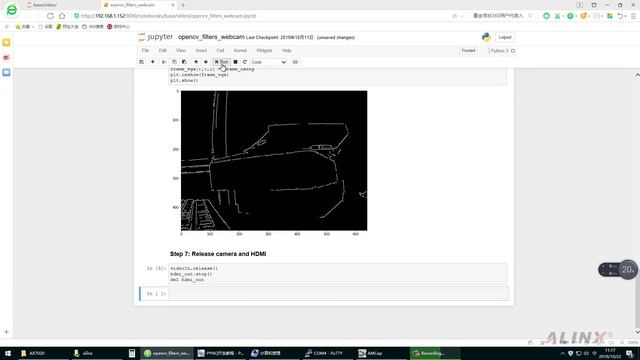Click the browser undo close arrow icon
This screenshot has width=640, height=360.
click(x=620, y=16)
